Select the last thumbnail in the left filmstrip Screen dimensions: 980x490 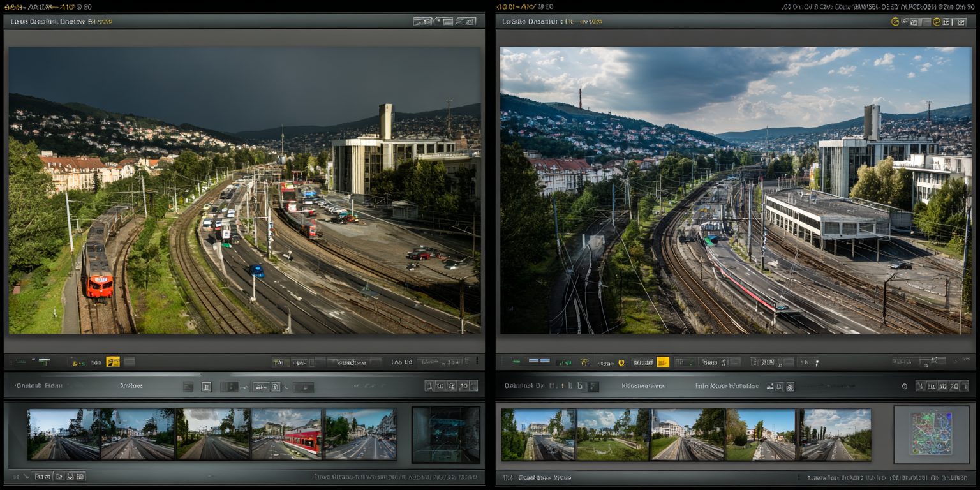[360, 434]
